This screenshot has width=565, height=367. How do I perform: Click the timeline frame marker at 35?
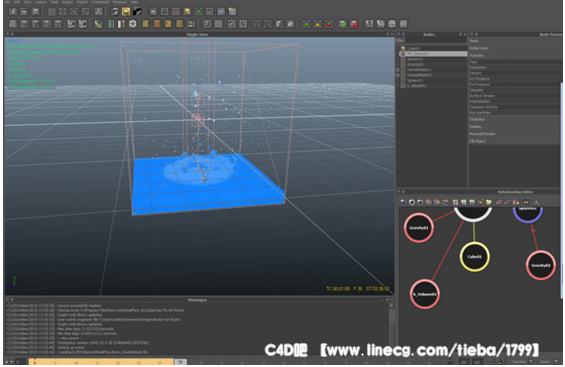click(181, 361)
